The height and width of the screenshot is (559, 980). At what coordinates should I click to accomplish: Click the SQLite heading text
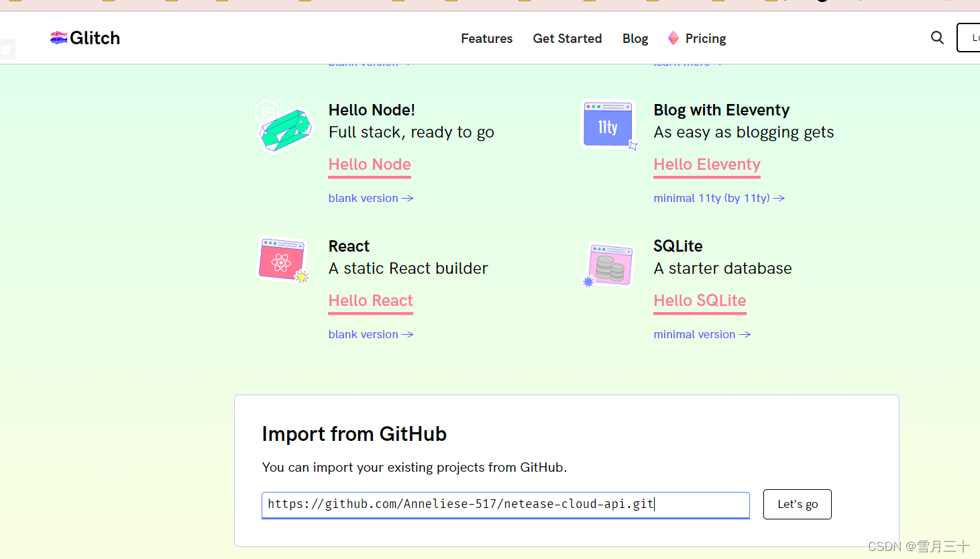pos(678,246)
